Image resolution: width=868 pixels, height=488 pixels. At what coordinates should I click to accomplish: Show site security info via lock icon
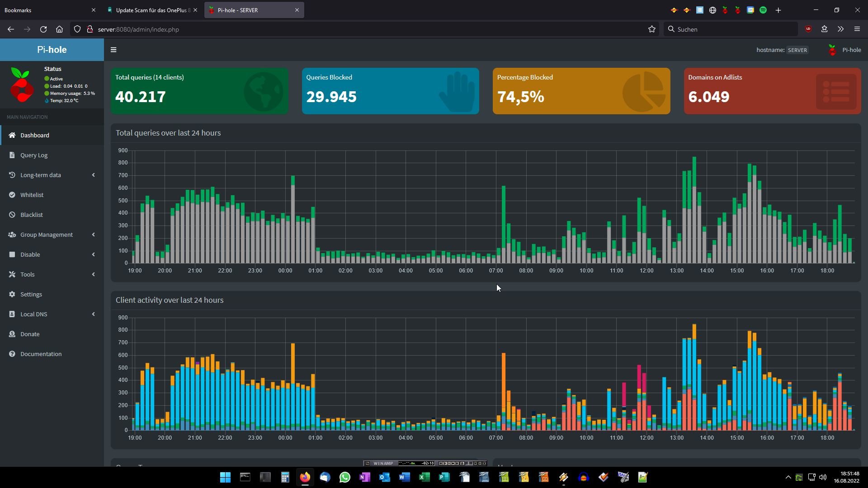90,29
